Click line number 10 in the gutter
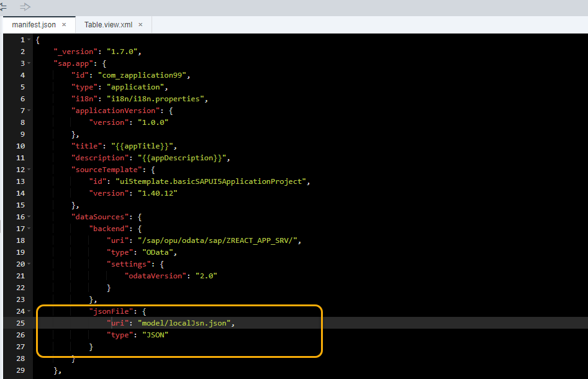This screenshot has width=588, height=379. click(20, 146)
